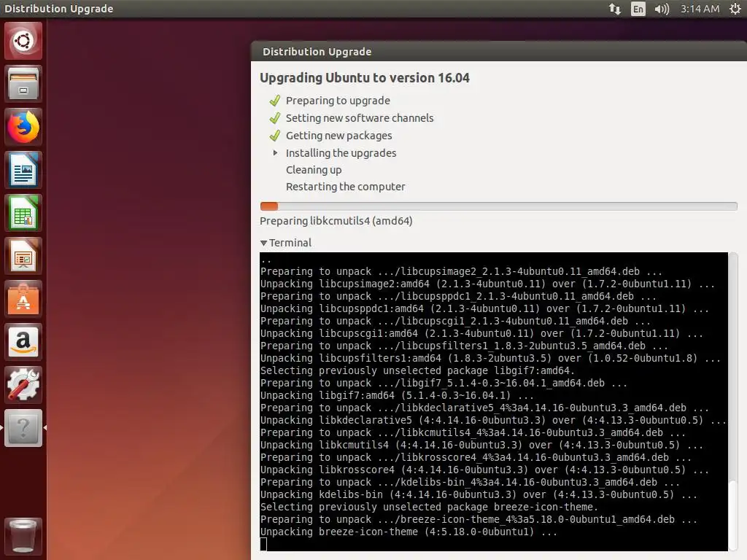The height and width of the screenshot is (560, 747).
Task: Select 'Cleaning up' step text
Action: [x=314, y=170]
